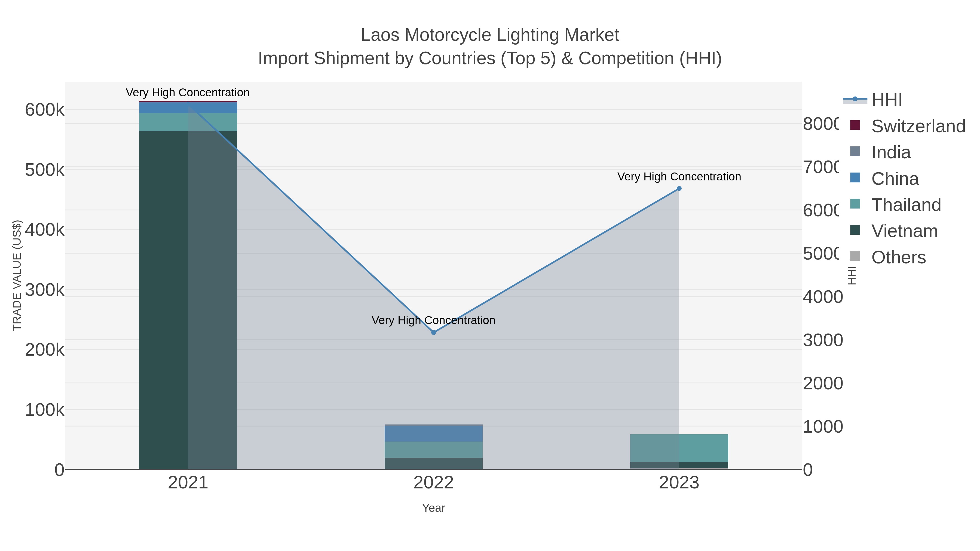Click the Year axis title
The height and width of the screenshot is (551, 980).
click(x=434, y=508)
